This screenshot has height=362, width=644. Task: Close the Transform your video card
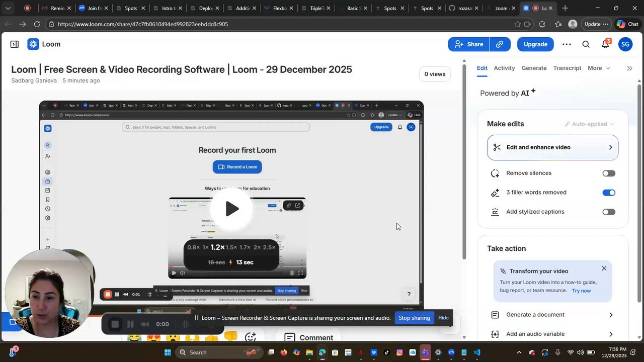pos(604,268)
